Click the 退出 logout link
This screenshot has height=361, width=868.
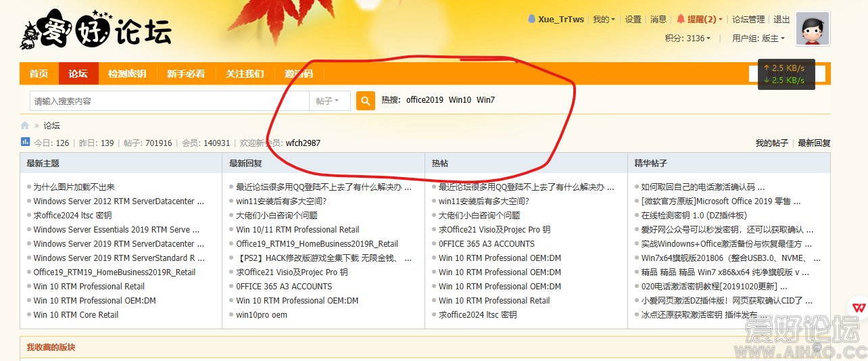click(781, 20)
